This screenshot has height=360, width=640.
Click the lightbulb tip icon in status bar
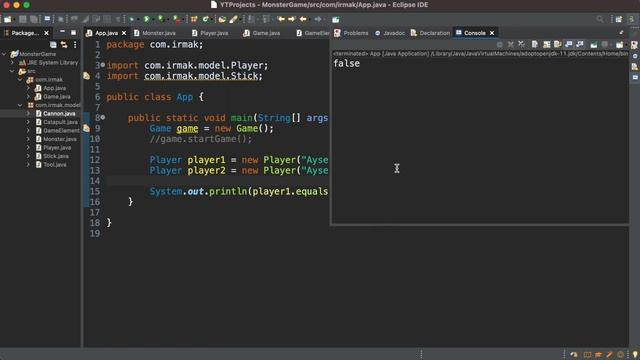tap(634, 355)
